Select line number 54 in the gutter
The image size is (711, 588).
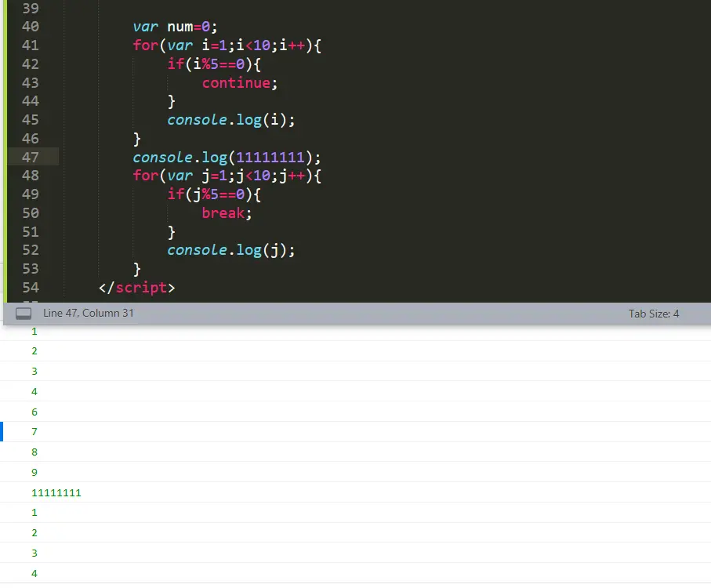31,288
